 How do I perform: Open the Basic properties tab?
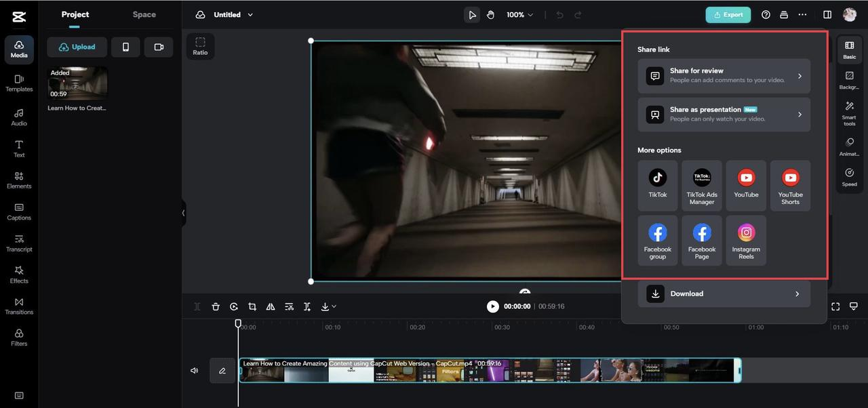tap(850, 49)
